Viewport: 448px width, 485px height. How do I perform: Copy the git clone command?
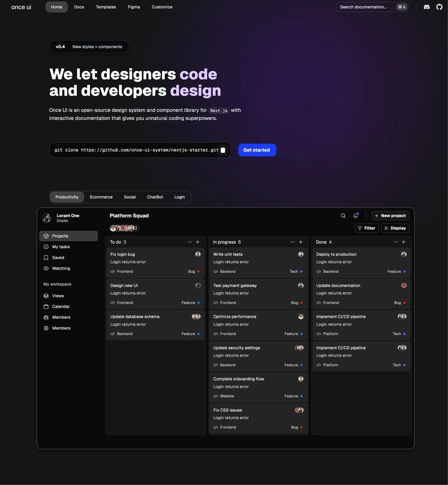pyautogui.click(x=223, y=150)
